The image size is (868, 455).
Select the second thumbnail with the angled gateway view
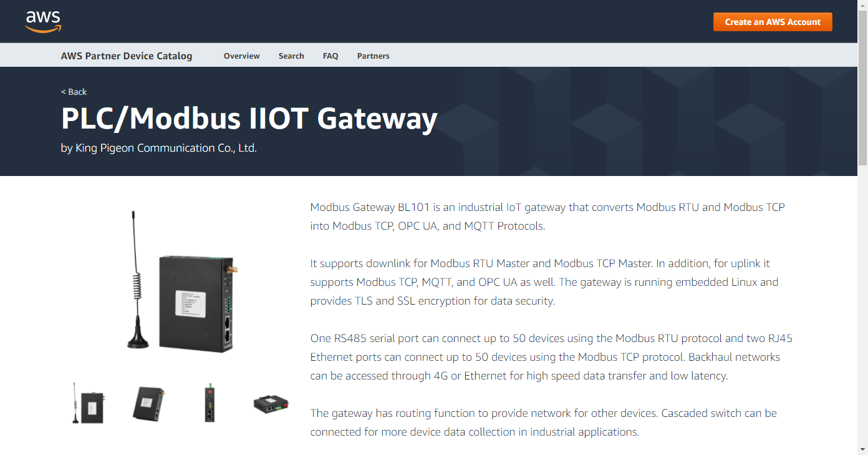(149, 403)
